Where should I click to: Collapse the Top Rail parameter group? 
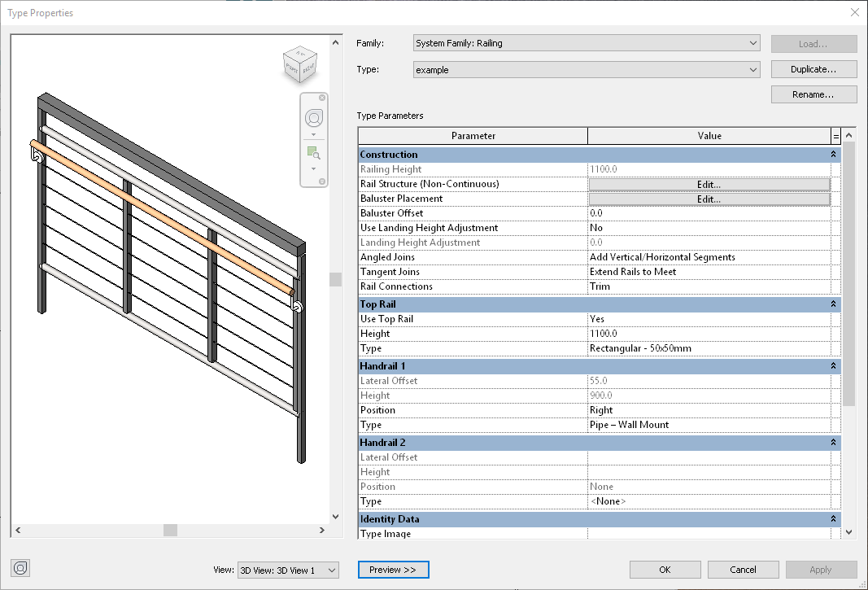click(x=832, y=304)
